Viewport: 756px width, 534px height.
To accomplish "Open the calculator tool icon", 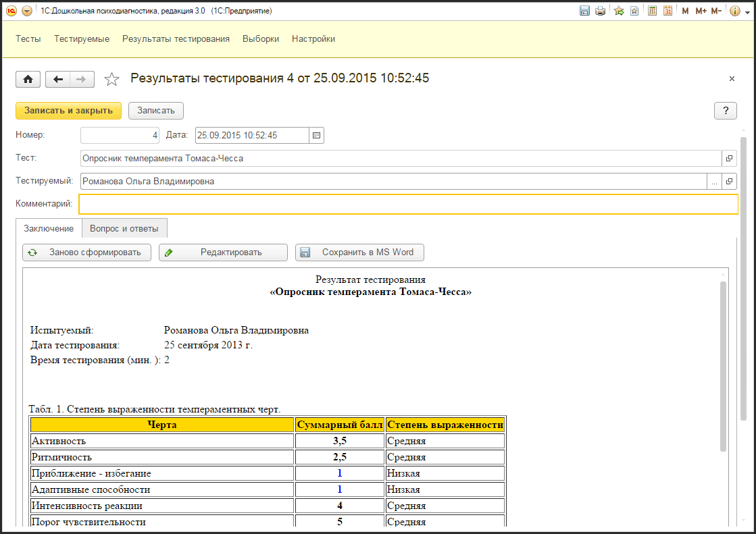I will pos(652,11).
